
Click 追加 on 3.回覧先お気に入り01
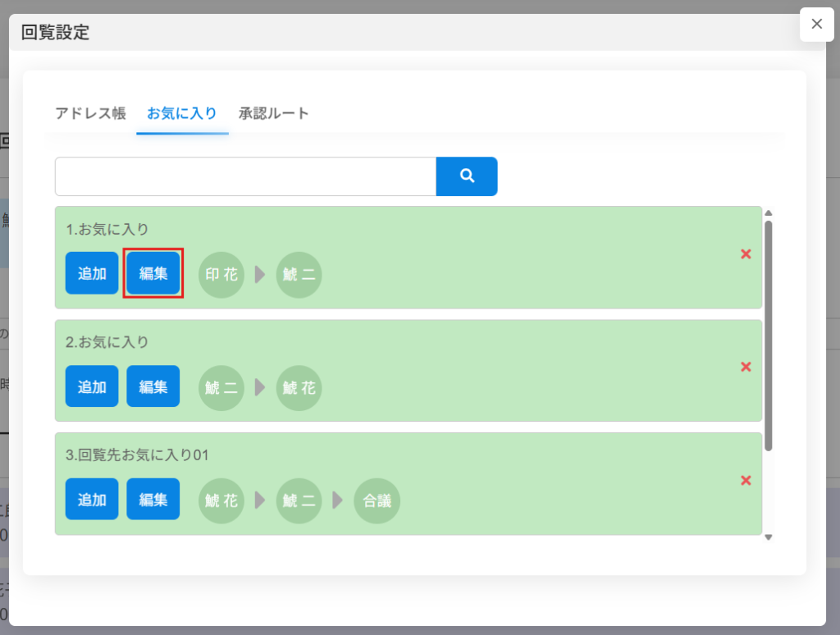92,500
